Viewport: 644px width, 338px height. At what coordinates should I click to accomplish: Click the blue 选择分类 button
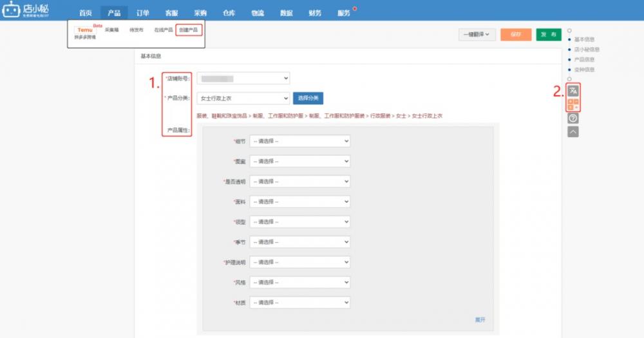point(308,98)
